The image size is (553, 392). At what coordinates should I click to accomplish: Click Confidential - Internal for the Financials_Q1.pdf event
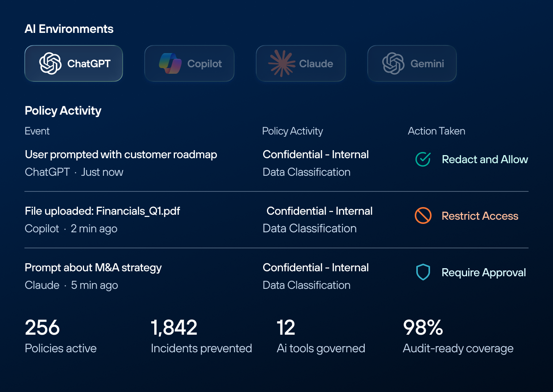tap(320, 211)
